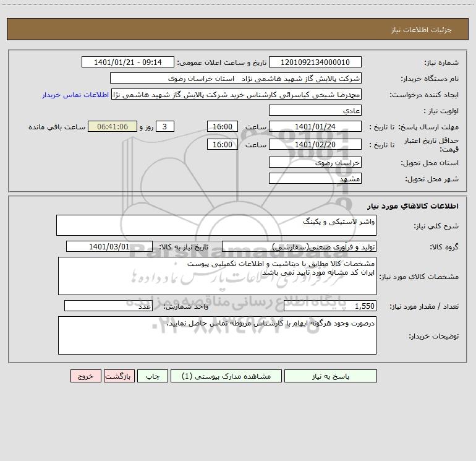Click the بازگشت back button

tap(119, 376)
